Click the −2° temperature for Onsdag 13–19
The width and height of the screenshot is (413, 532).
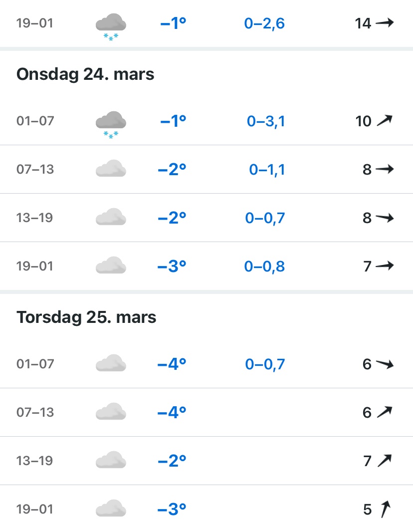[172, 218]
